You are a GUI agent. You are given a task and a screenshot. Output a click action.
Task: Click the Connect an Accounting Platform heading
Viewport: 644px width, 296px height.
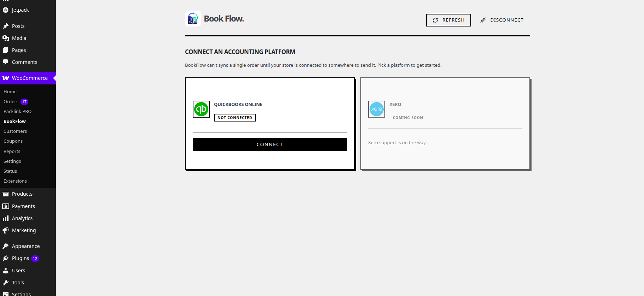point(240,52)
